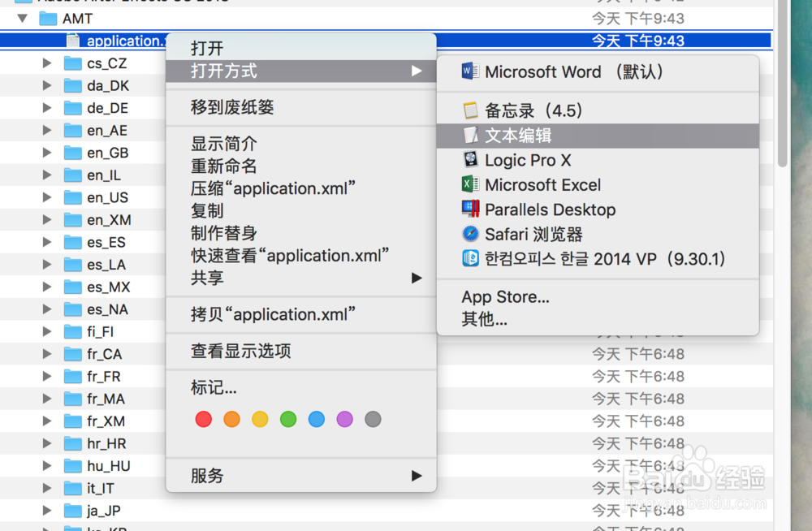This screenshot has width=812, height=531.
Task: Collapse the AMT folder disclosure triangle
Action: coord(22,19)
